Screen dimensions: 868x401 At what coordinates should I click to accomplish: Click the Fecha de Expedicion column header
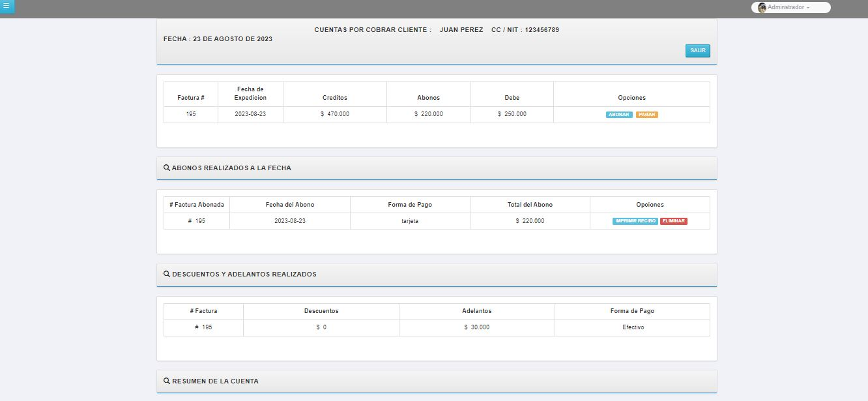250,93
